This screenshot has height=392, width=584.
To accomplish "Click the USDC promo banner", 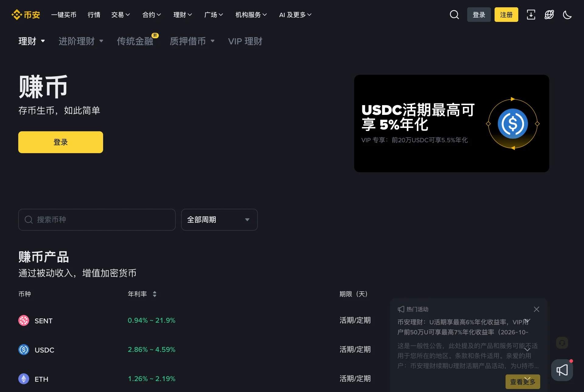I will tap(452, 123).
